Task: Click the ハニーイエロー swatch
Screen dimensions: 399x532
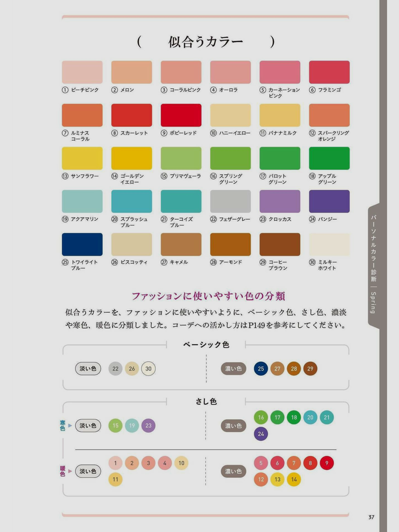Action: [x=230, y=115]
